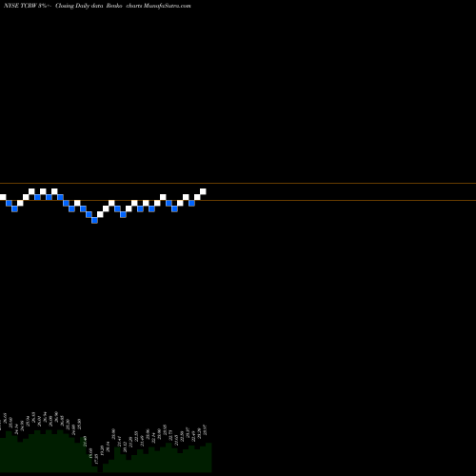Screen dimensions: 476x476
Task: Click the NYSE TCBW chart title text
Action: pyautogui.click(x=97, y=6)
